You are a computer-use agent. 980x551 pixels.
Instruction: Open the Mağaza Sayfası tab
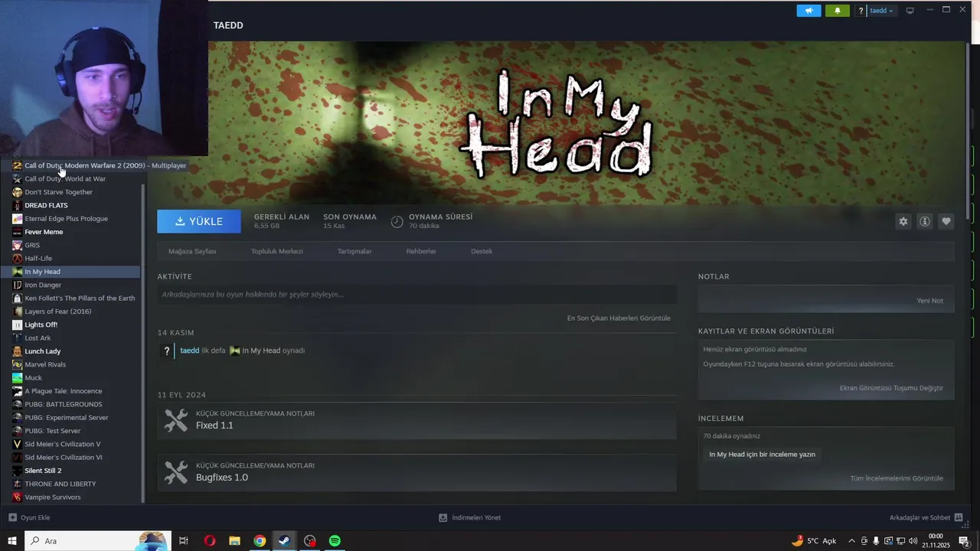pyautogui.click(x=192, y=251)
